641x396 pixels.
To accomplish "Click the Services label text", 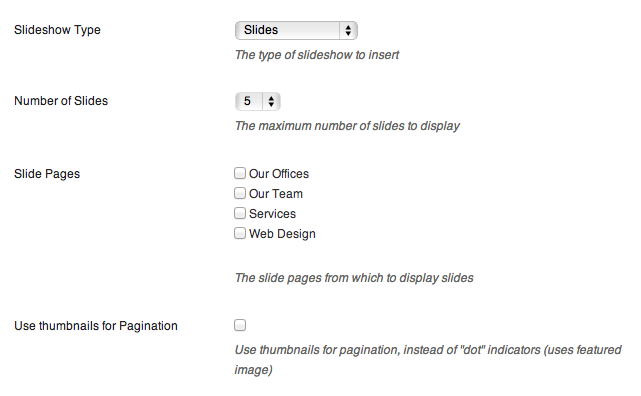I will pos(272,214).
